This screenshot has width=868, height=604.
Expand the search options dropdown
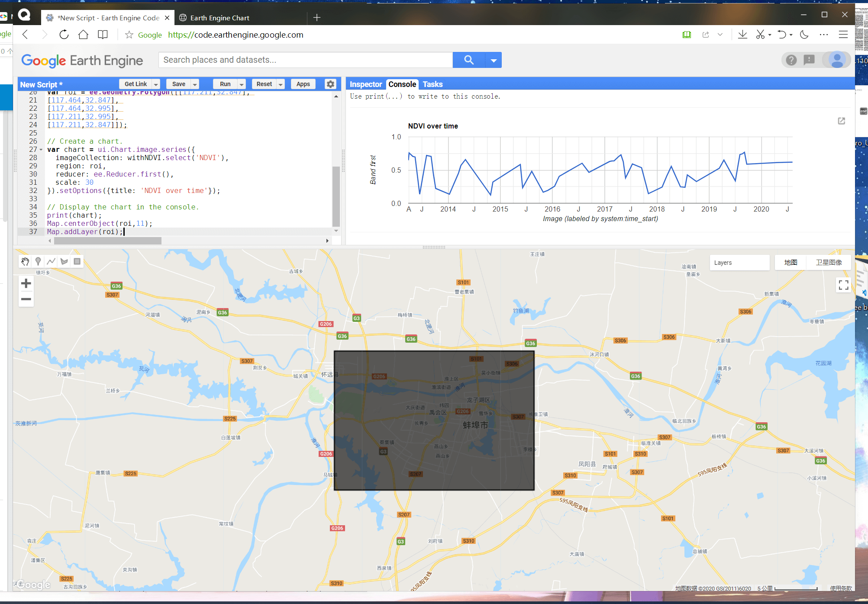[x=494, y=60]
